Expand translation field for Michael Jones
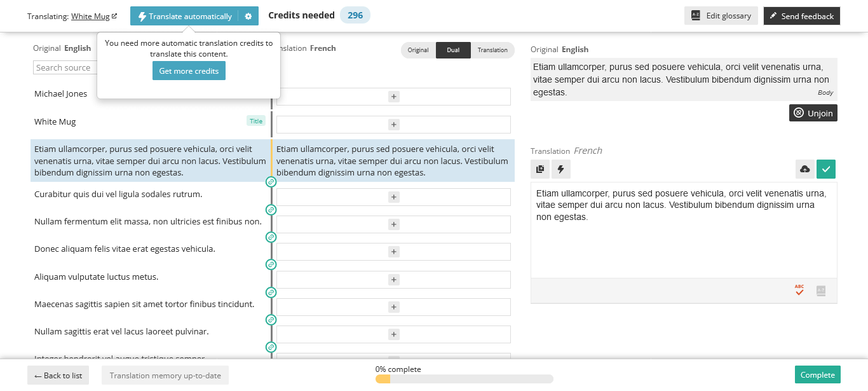 click(393, 97)
